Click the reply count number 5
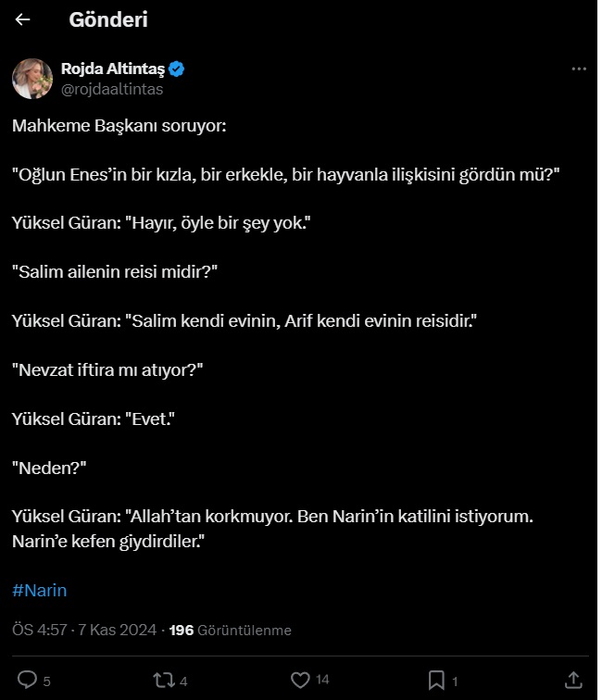Screen dimensions: 602x700 [46, 681]
